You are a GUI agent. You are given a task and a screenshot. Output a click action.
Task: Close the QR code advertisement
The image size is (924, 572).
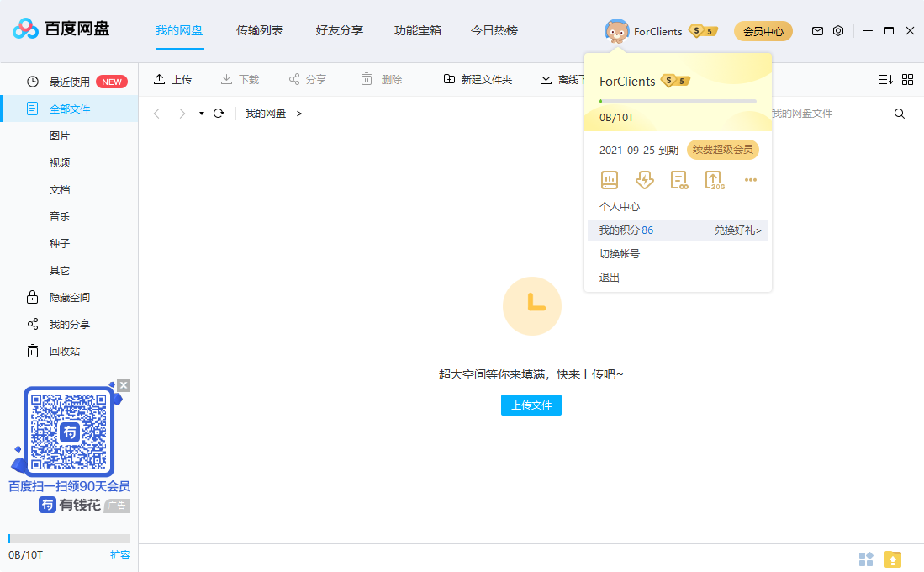(x=124, y=385)
